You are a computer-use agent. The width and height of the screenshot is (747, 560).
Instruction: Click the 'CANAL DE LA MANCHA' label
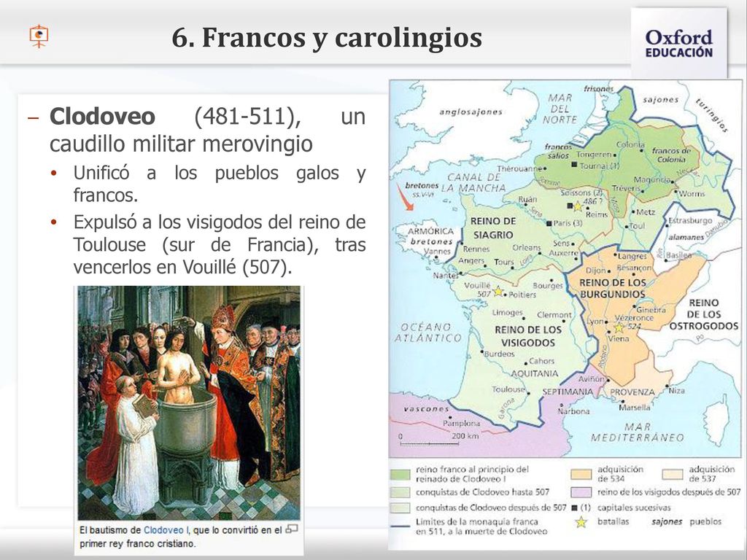[473, 182]
